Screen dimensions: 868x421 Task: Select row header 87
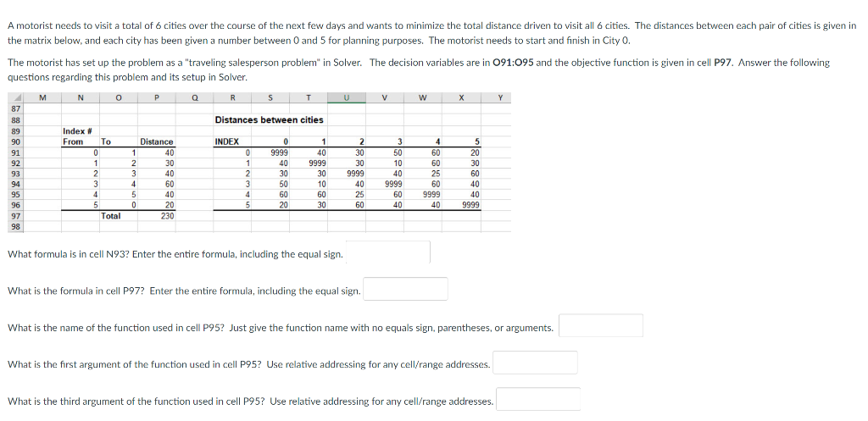click(x=15, y=109)
